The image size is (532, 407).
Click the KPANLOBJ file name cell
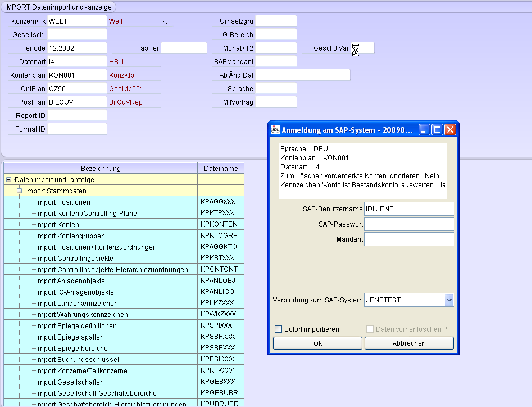click(x=221, y=281)
